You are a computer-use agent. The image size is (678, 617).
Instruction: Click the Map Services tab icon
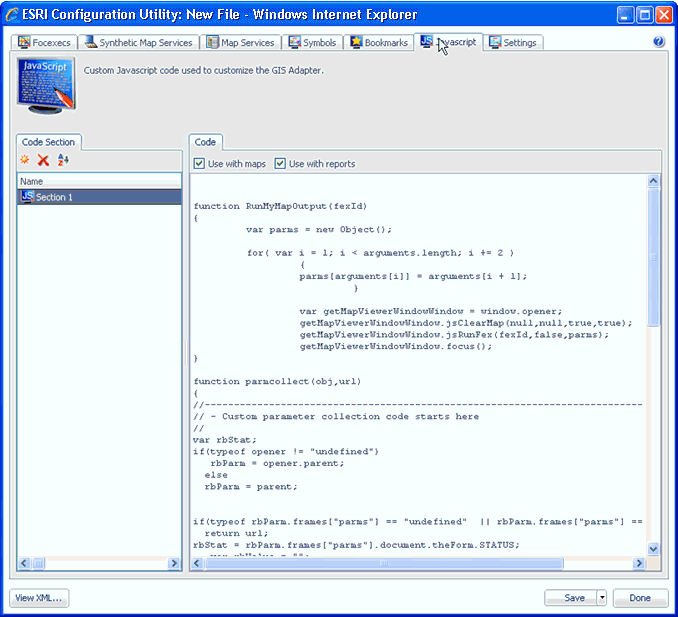pos(212,42)
